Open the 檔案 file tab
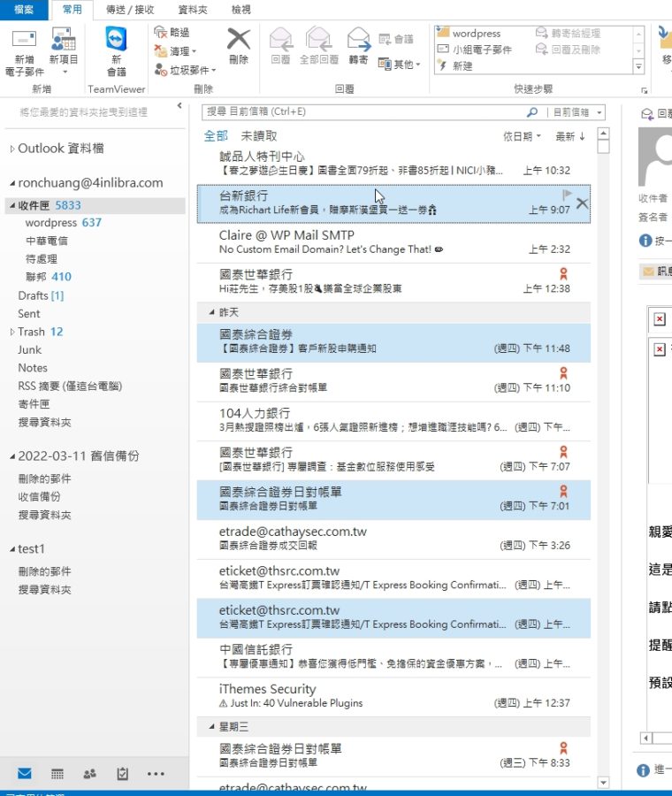 pyautogui.click(x=24, y=10)
